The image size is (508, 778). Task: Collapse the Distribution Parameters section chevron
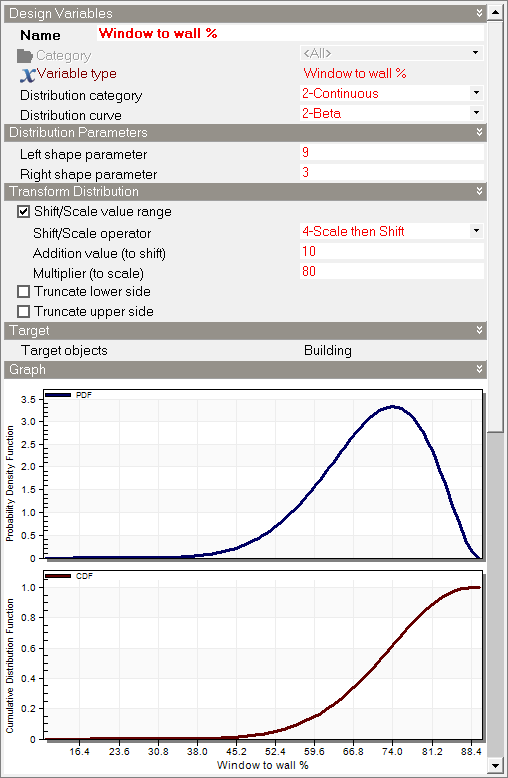pyautogui.click(x=479, y=132)
